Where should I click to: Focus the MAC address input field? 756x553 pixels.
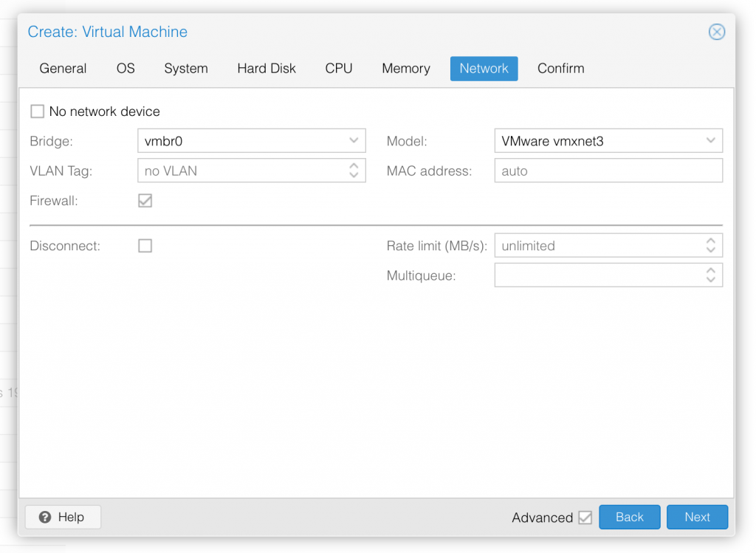click(x=608, y=171)
